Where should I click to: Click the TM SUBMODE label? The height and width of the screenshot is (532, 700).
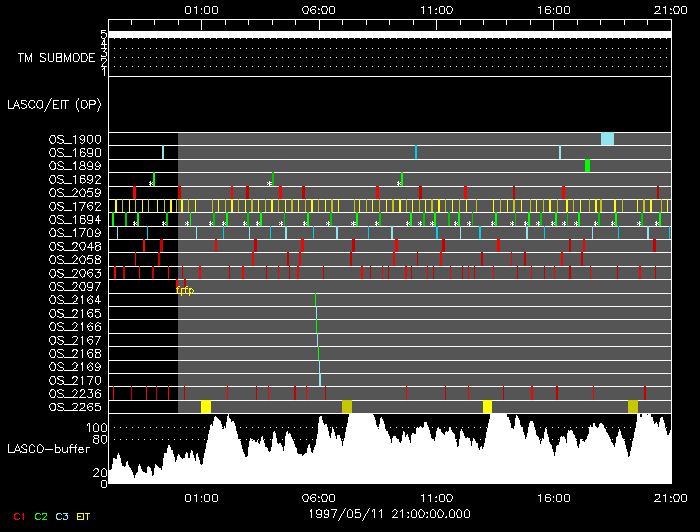[56, 58]
